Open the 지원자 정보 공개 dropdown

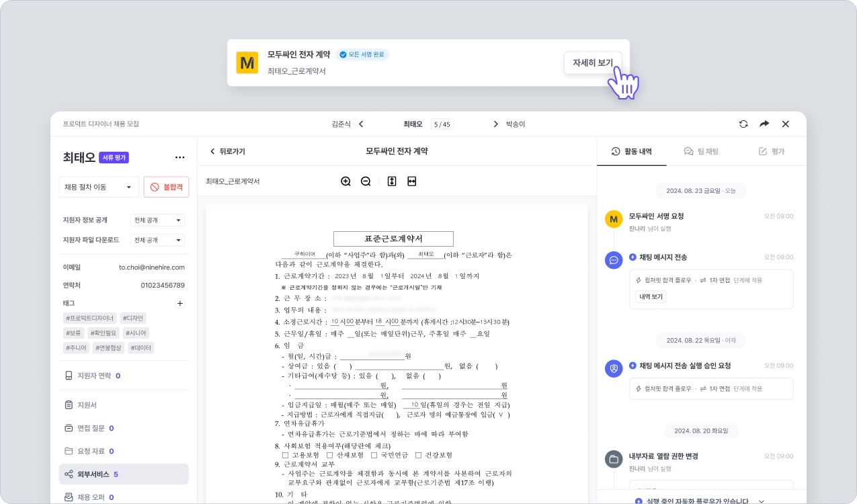tap(157, 220)
